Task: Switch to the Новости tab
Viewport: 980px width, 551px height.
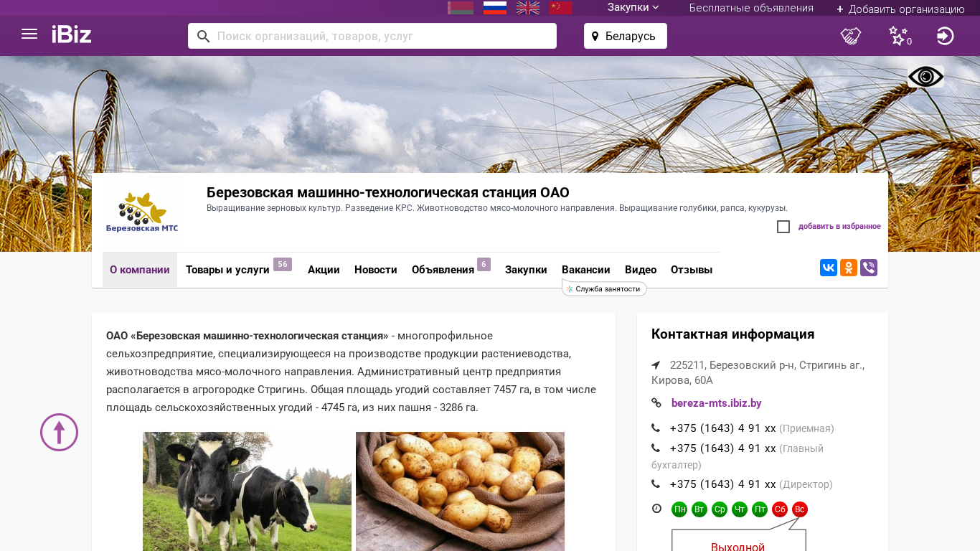Action: [x=376, y=270]
